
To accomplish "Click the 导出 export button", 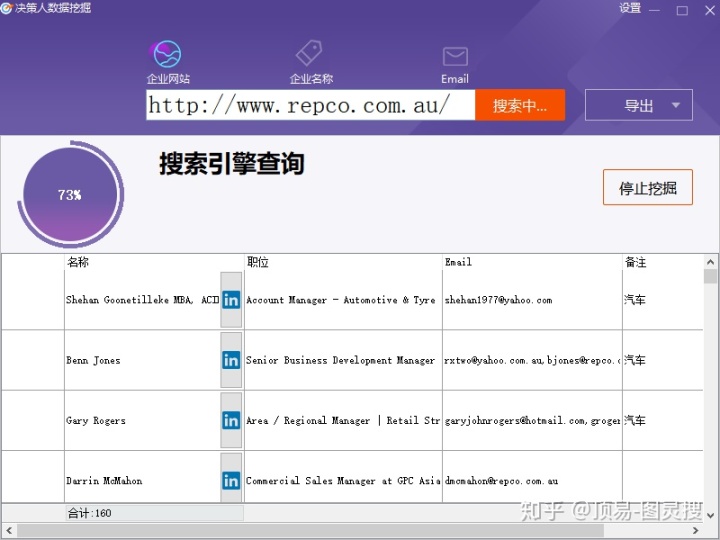I will [x=639, y=105].
